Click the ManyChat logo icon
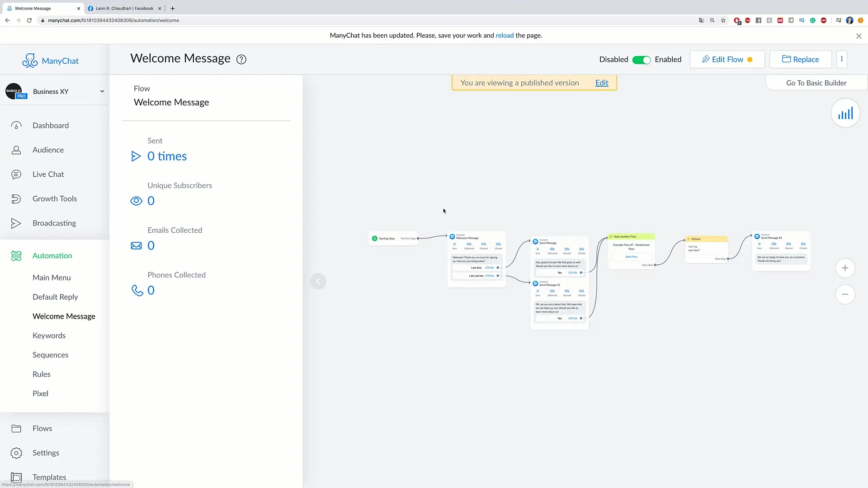Screen dimensions: 868x488 pyautogui.click(x=29, y=60)
